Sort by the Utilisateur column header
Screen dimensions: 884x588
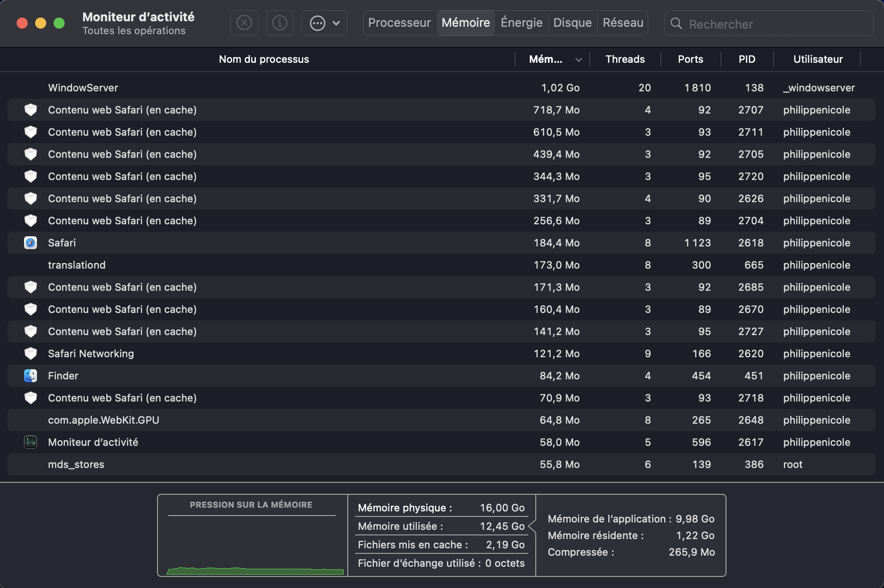[x=818, y=59]
